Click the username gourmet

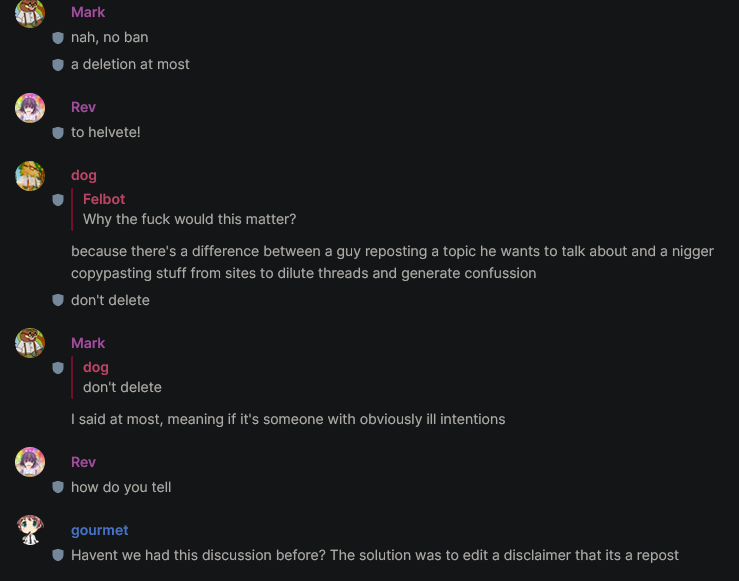coord(99,530)
